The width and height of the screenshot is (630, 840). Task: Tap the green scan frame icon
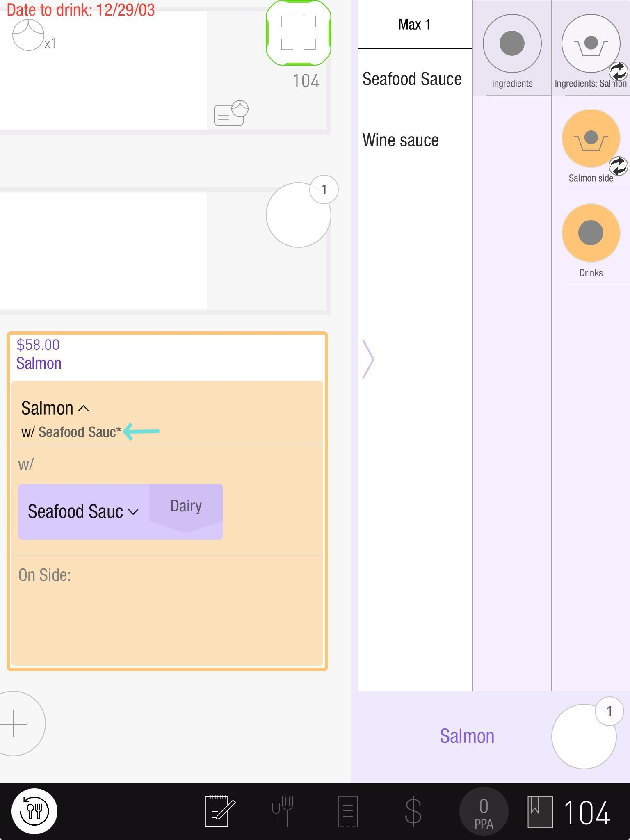(x=298, y=33)
